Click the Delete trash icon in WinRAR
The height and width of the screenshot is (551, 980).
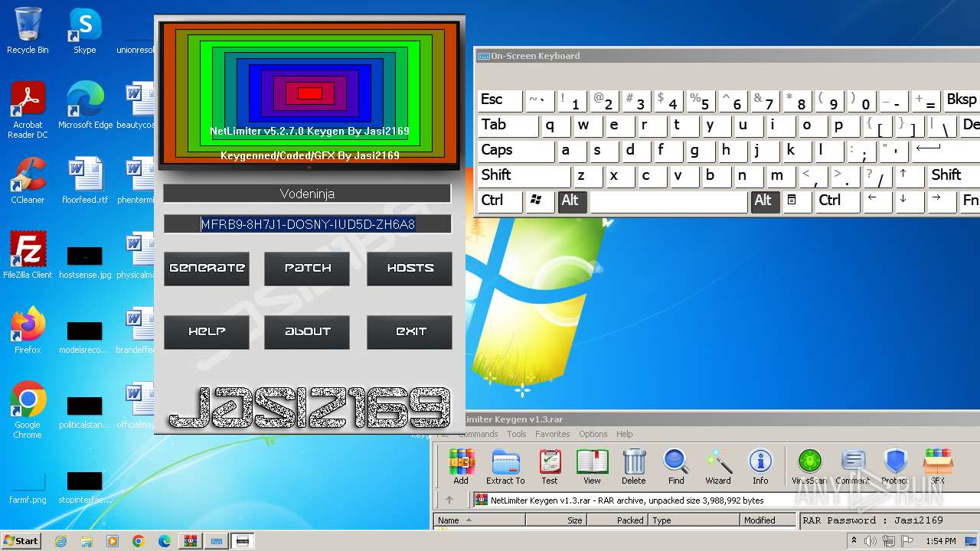(634, 466)
